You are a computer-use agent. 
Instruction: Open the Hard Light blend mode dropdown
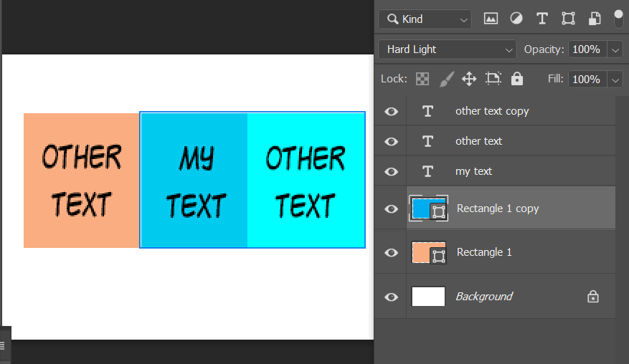(x=448, y=49)
